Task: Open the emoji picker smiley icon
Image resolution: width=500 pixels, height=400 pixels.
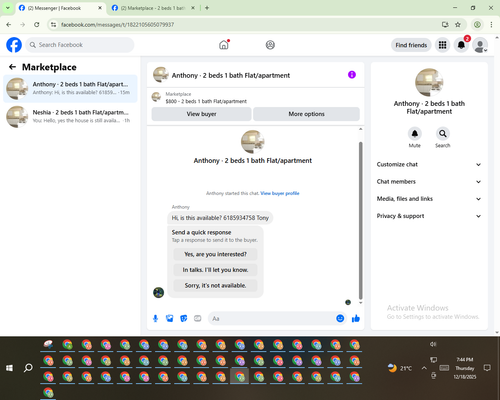Action: point(340,318)
